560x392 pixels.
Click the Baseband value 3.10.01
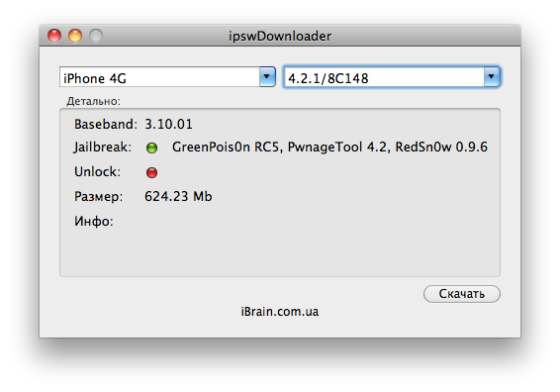click(x=168, y=125)
